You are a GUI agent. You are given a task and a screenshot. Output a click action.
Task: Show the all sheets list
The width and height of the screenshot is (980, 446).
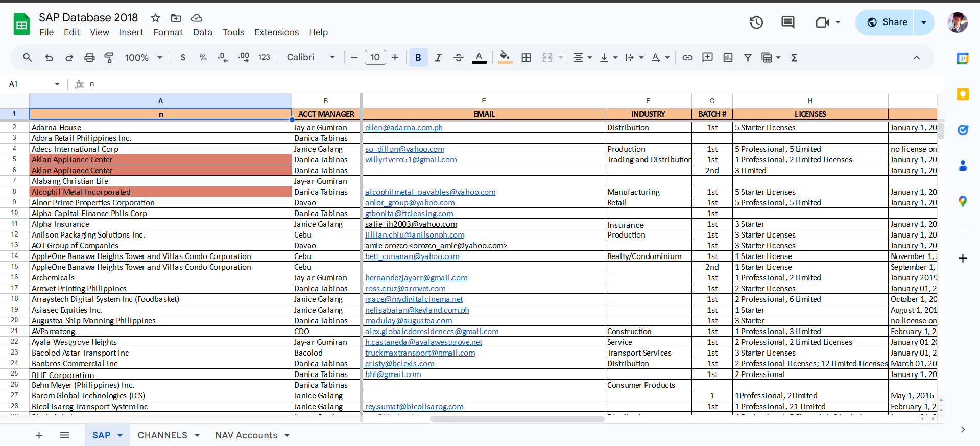[64, 435]
